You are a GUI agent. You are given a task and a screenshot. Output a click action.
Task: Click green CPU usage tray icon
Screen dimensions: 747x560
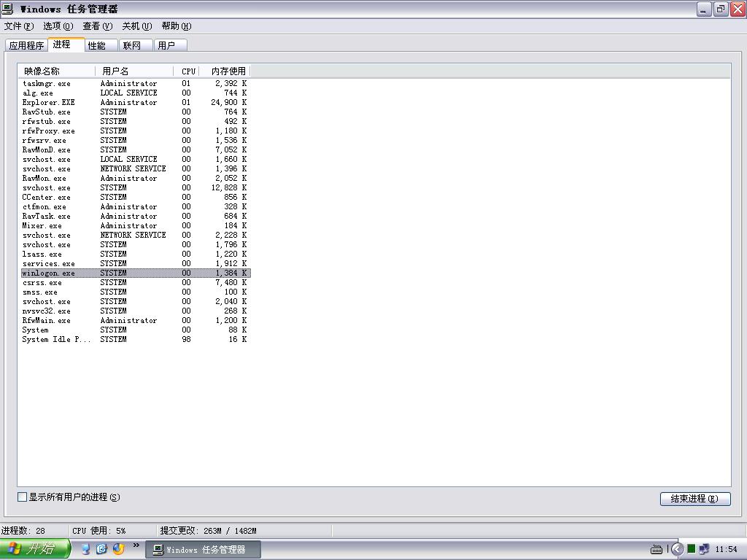[x=692, y=549]
